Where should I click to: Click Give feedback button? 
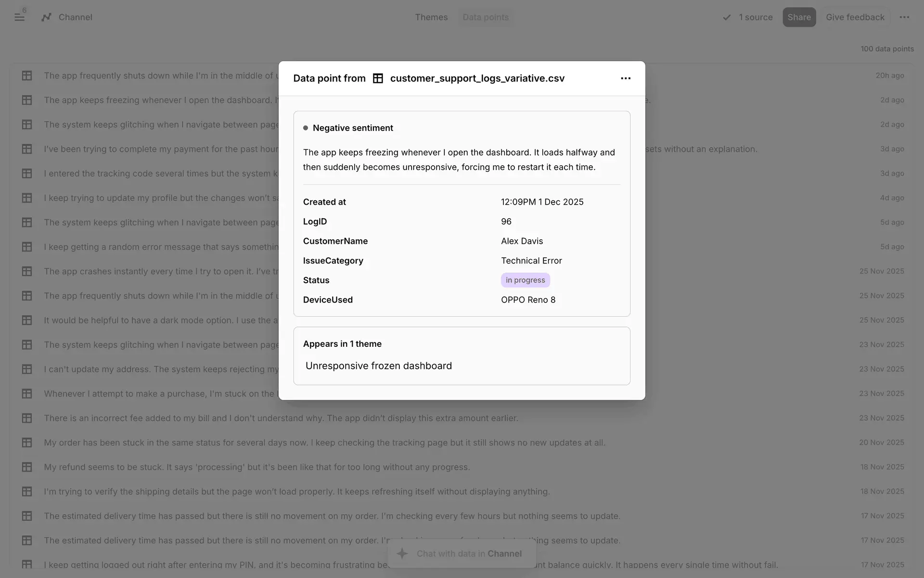tap(855, 17)
